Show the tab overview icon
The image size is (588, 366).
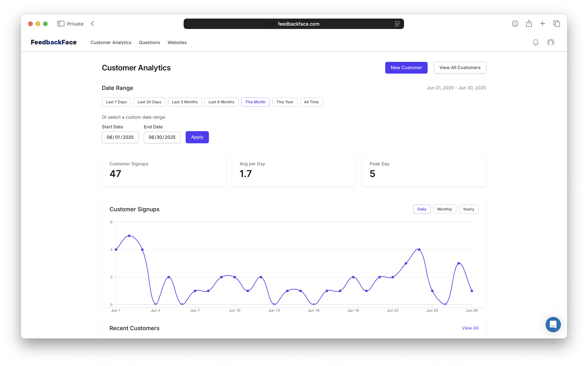(557, 23)
